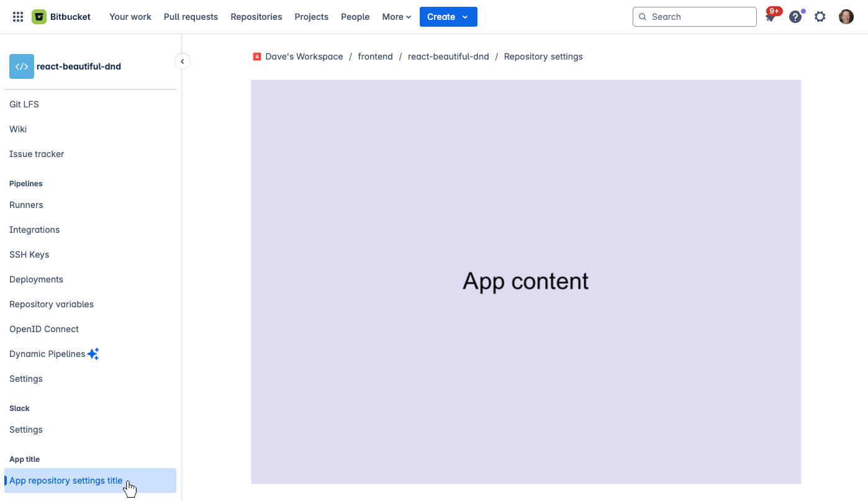
Task: Click the react-beautiful-dnd repository name in sidebar
Action: [x=79, y=66]
